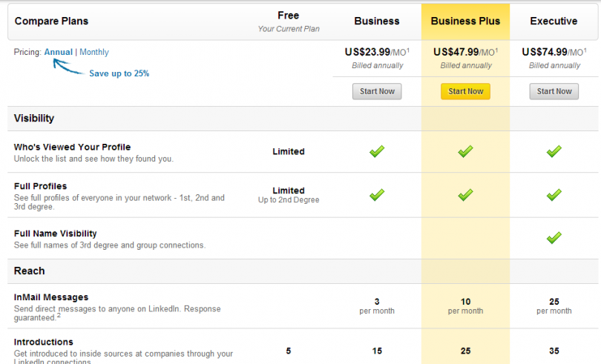601x364 pixels.
Task: Switch pricing to Annual
Action: (x=59, y=52)
